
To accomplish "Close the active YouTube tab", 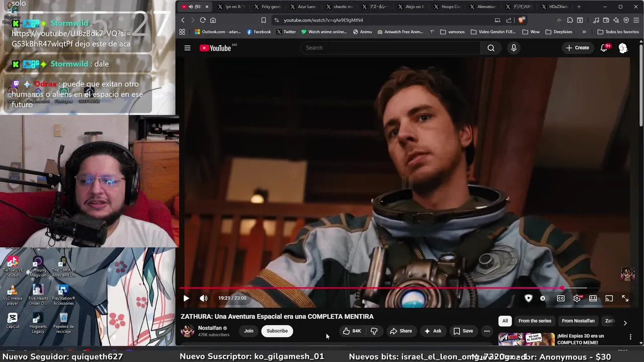I will click(206, 7).
